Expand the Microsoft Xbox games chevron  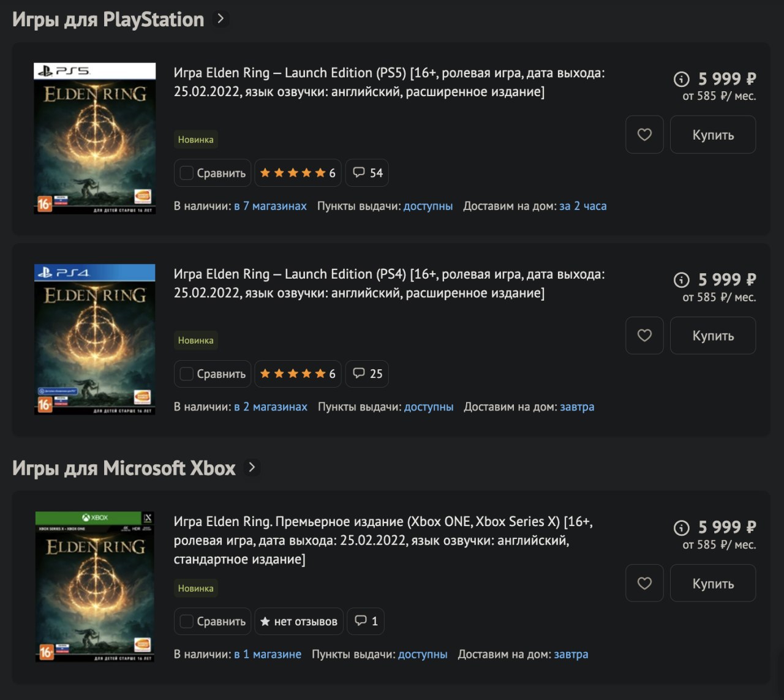(x=251, y=467)
